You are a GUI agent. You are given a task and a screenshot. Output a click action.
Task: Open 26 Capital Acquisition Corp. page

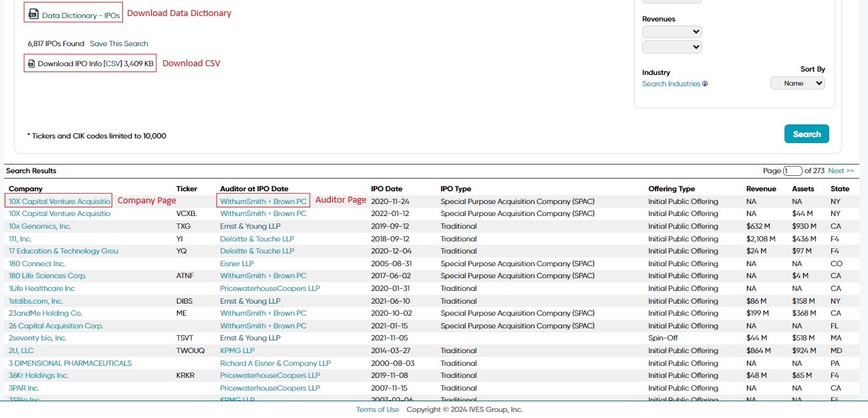click(56, 326)
